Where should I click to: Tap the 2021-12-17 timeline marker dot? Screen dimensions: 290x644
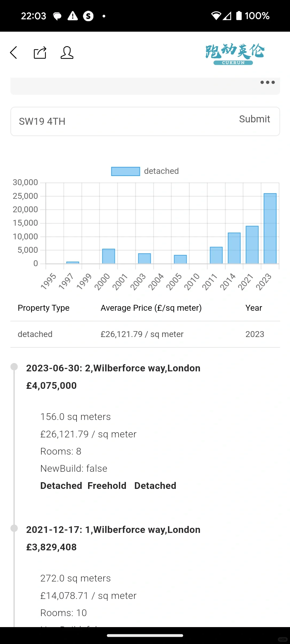[14, 528]
